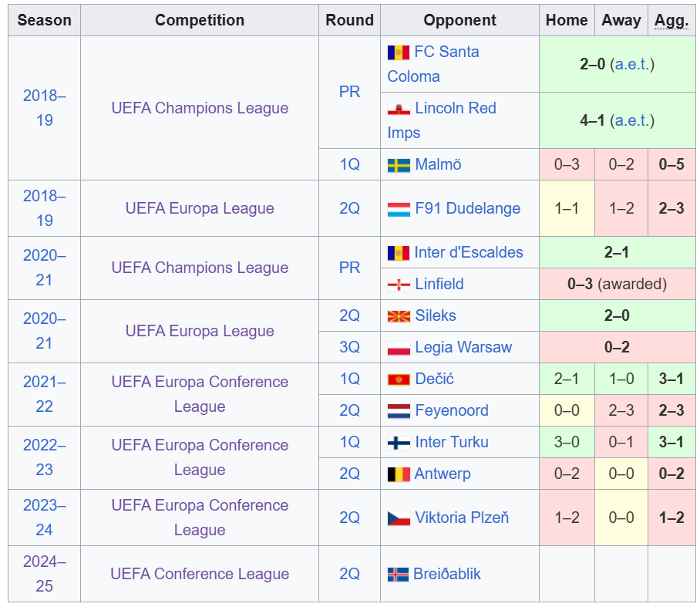Viewport: 700px width, 607px height.
Task: Click the 3Q round link
Action: click(349, 347)
